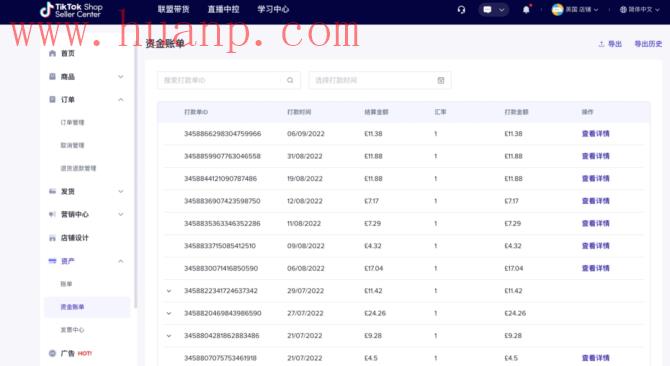Open the 联盟带货 top menu
The height and width of the screenshot is (366, 670).
tap(173, 9)
